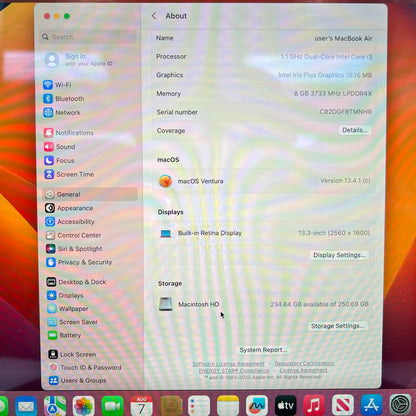Open Mail from the Dock
The image size is (416, 416).
pyautogui.click(x=26, y=406)
